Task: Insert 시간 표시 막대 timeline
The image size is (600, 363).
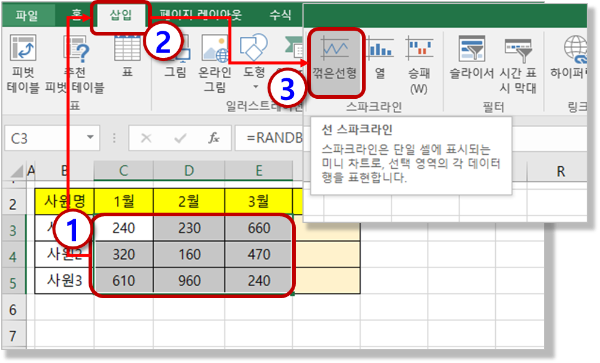Action: tap(518, 65)
